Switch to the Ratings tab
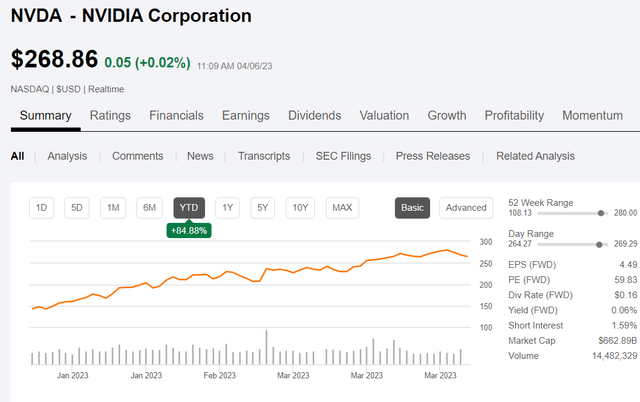The image size is (640, 402). [110, 115]
